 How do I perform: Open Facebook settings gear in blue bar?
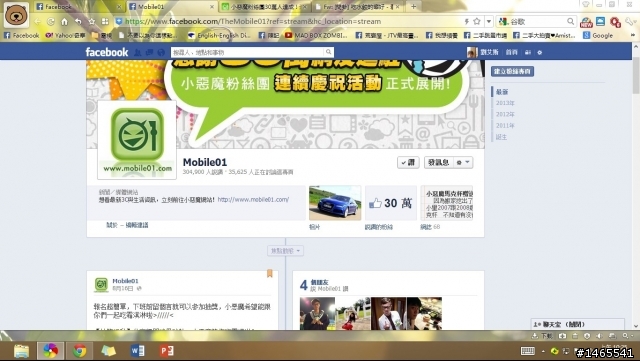[540, 52]
